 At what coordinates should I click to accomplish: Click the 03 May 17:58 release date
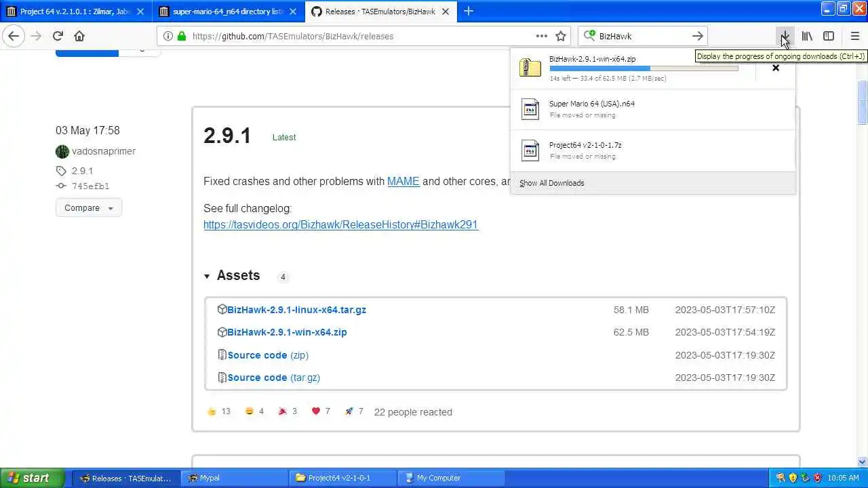(87, 130)
